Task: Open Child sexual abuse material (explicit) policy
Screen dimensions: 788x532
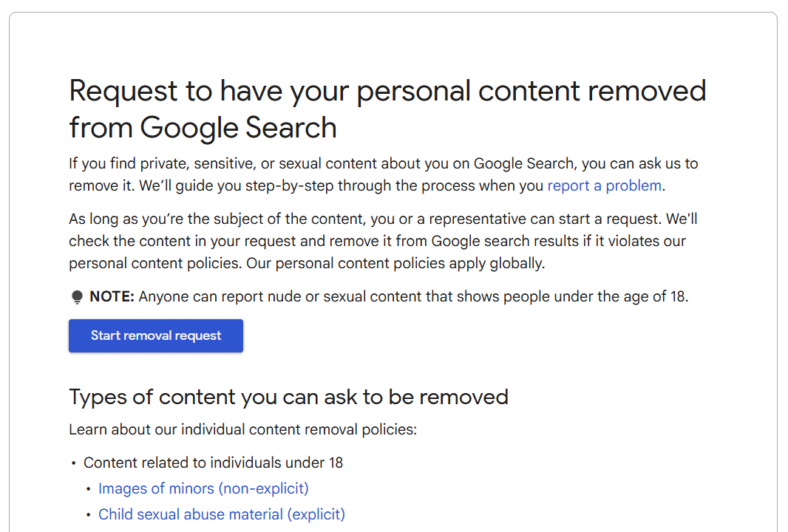Action: (x=221, y=514)
